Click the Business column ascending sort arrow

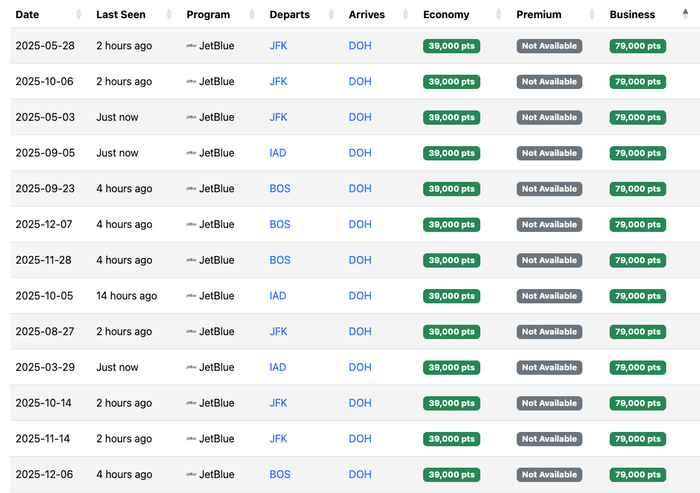pos(685,12)
